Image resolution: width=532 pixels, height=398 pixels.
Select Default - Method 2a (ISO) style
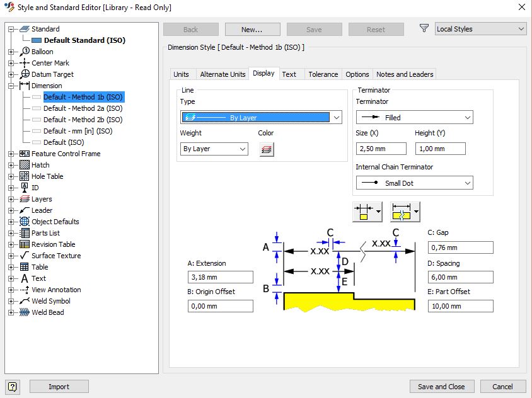click(83, 108)
